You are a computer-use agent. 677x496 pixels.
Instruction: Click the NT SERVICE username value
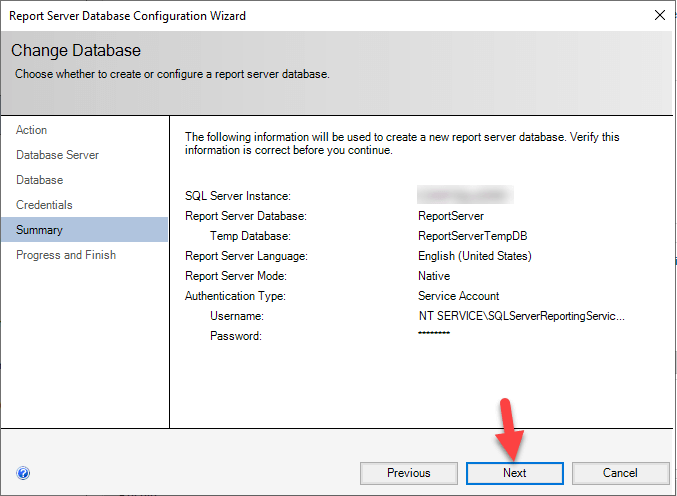[521, 316]
